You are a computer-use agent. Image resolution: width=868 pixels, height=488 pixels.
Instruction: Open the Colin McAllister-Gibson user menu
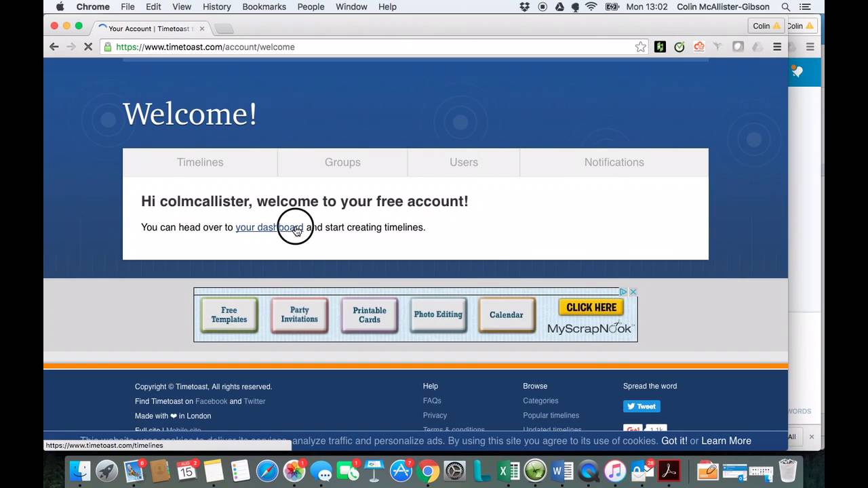pos(723,7)
